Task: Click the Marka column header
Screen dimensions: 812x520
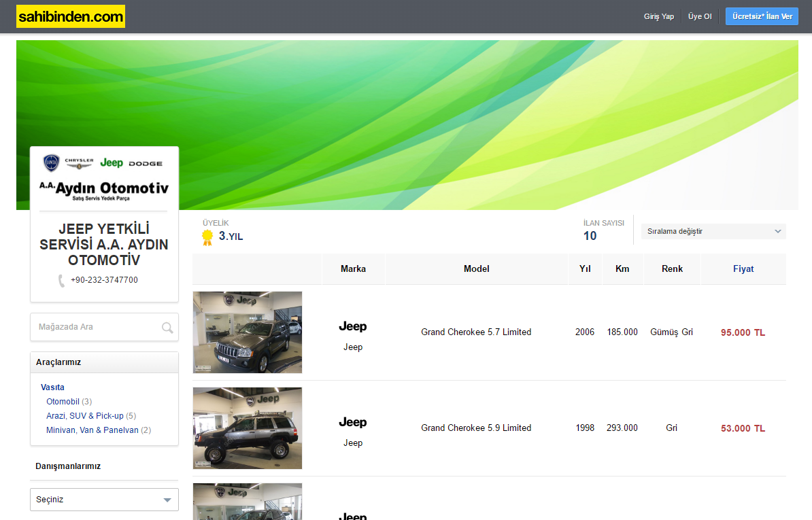Action: pos(353,269)
